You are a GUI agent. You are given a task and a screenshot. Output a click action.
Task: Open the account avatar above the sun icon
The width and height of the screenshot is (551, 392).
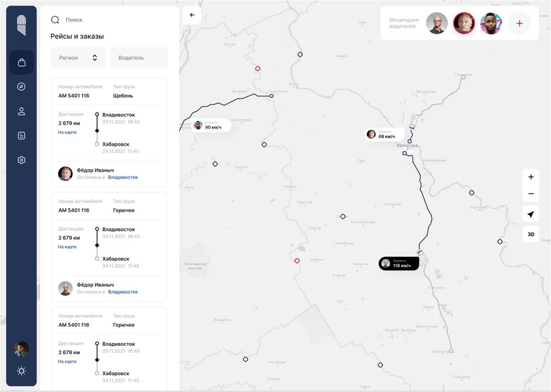[21, 349]
